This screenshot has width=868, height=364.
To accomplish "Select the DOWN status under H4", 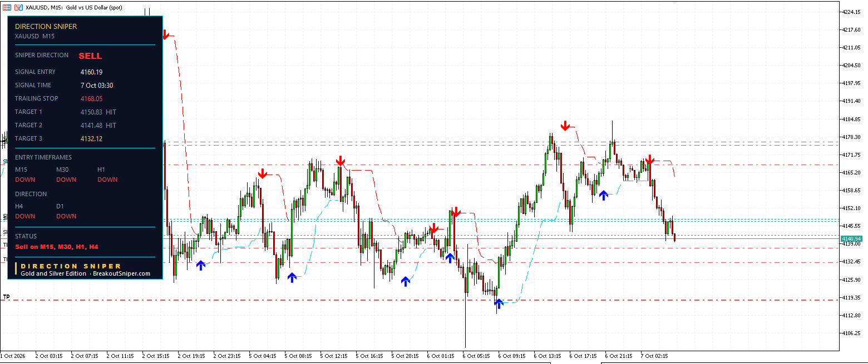I will [x=25, y=216].
